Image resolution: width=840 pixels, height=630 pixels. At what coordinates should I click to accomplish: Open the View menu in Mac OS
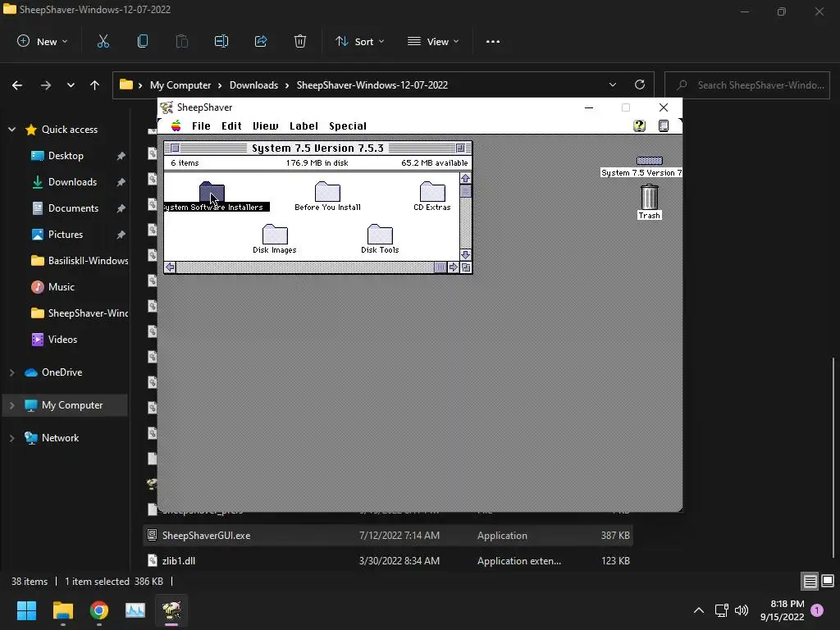(265, 126)
